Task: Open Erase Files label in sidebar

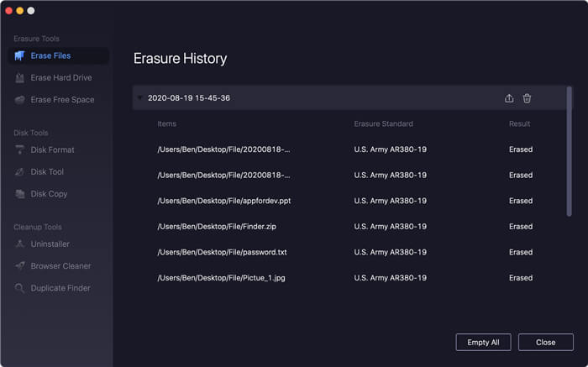Action: 50,56
